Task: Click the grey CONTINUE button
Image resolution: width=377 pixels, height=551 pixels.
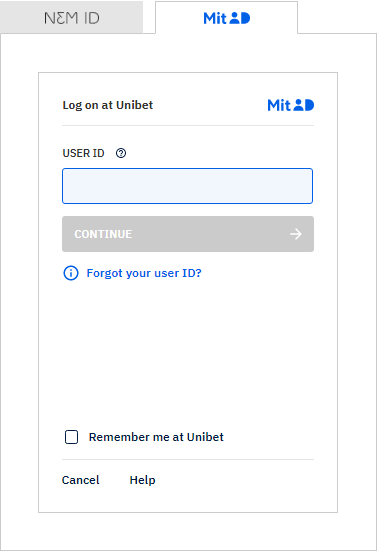Action: coord(188,234)
